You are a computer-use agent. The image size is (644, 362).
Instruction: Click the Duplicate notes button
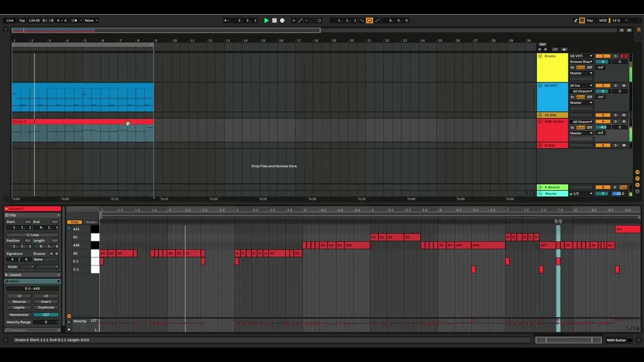46,307
